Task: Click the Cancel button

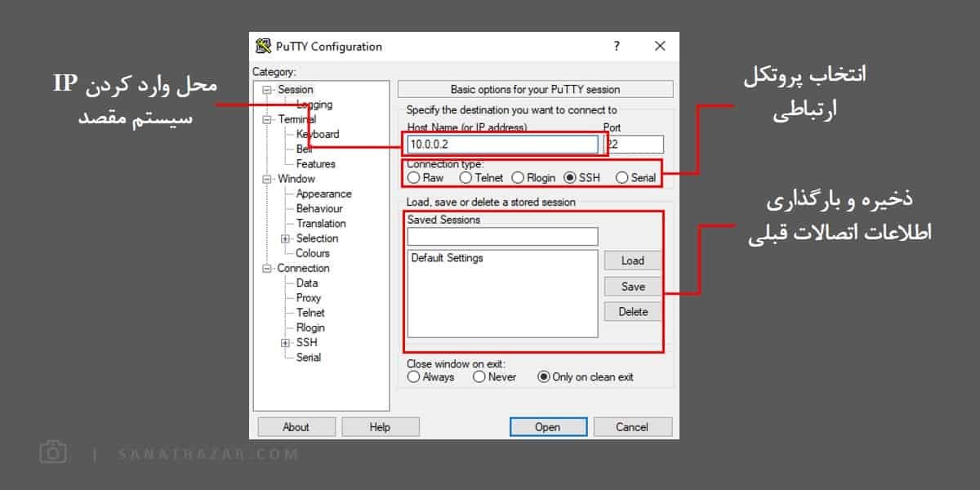Action: coord(632,427)
